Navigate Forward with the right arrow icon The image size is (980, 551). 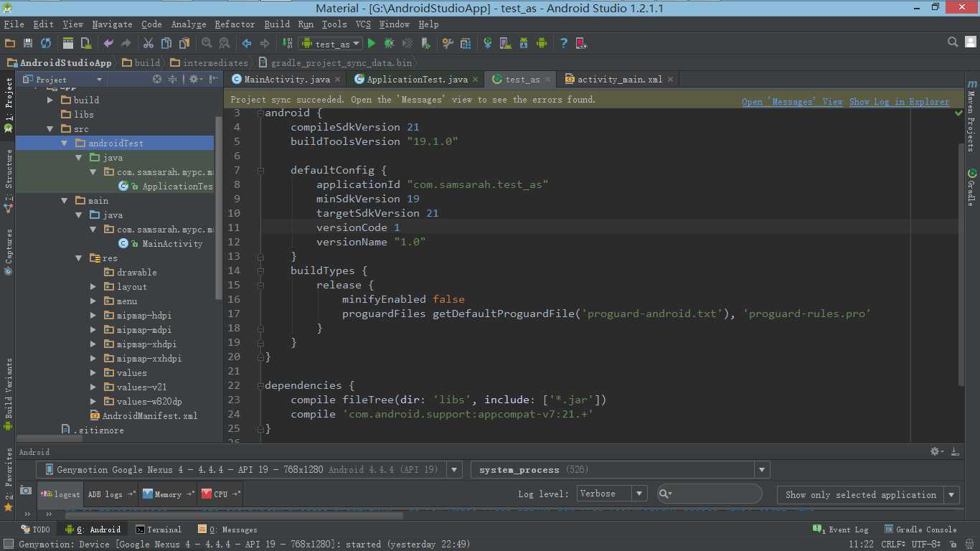click(265, 44)
